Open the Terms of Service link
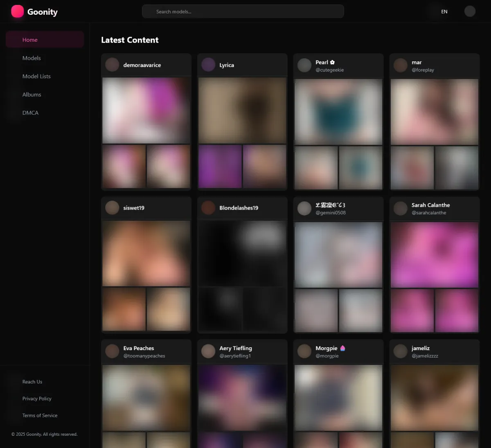The image size is (491, 448). pos(40,415)
